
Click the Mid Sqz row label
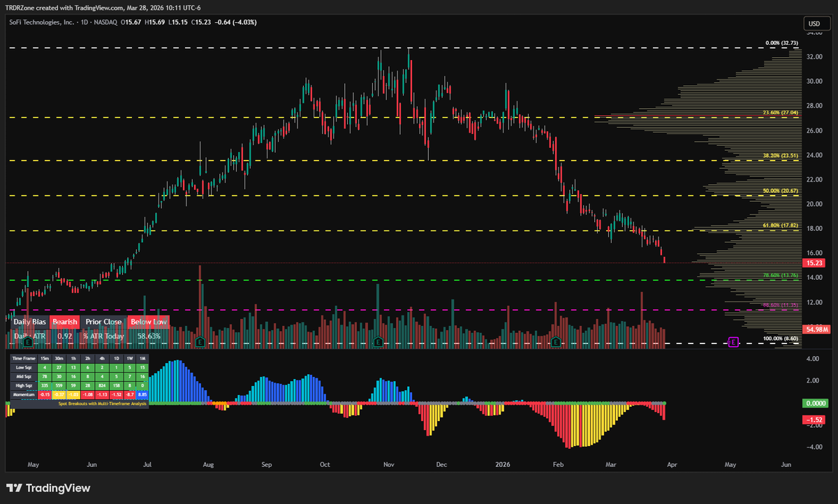coord(24,377)
